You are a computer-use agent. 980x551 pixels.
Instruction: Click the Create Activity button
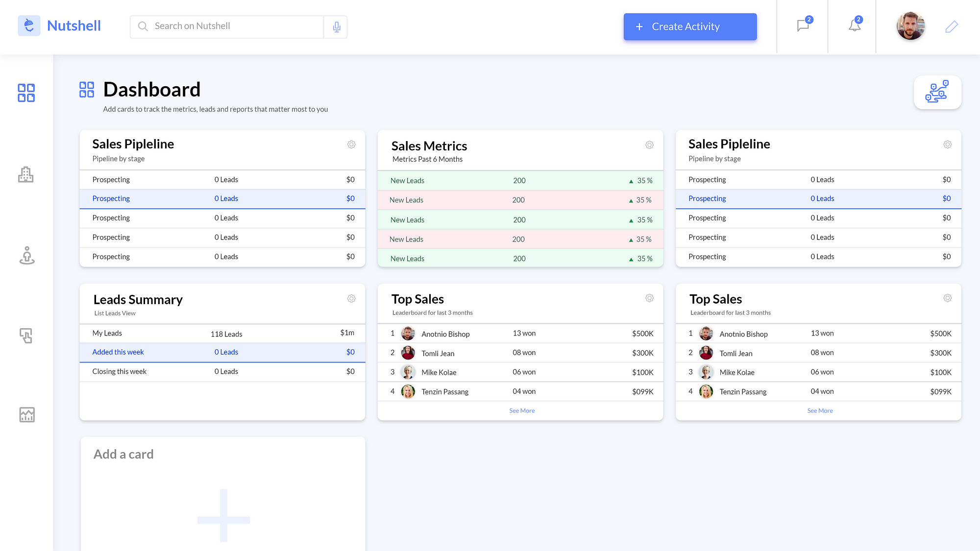(x=690, y=27)
